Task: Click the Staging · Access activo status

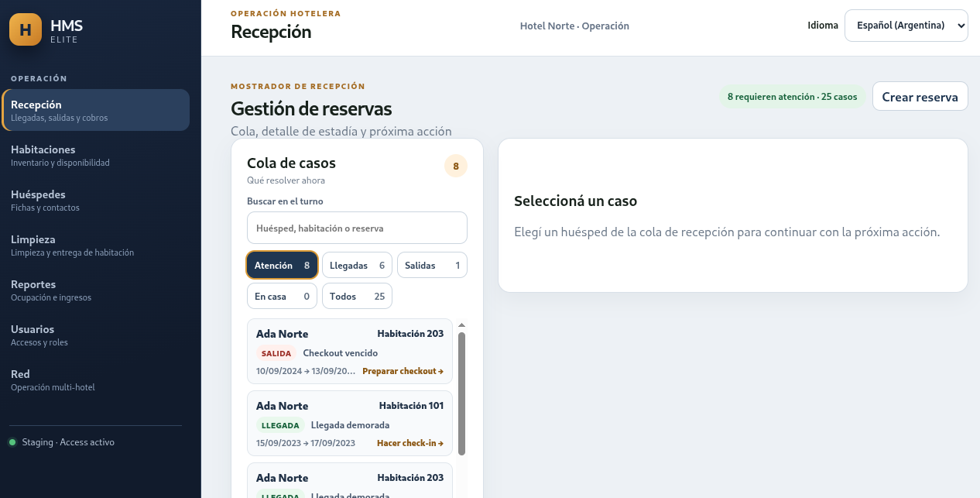Action: click(68, 442)
